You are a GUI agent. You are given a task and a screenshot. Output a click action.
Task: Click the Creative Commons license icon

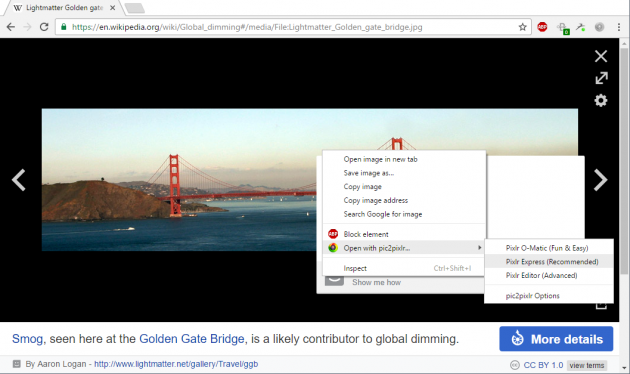click(x=515, y=365)
